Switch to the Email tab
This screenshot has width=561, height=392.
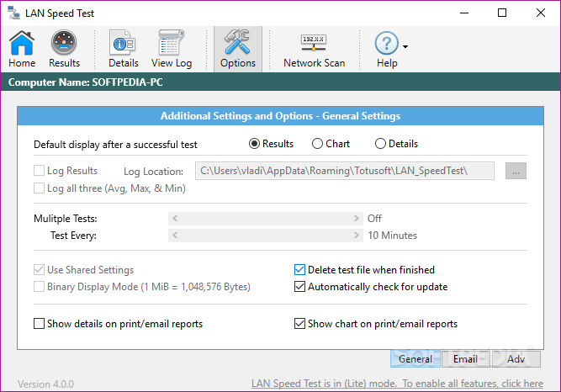click(x=465, y=358)
